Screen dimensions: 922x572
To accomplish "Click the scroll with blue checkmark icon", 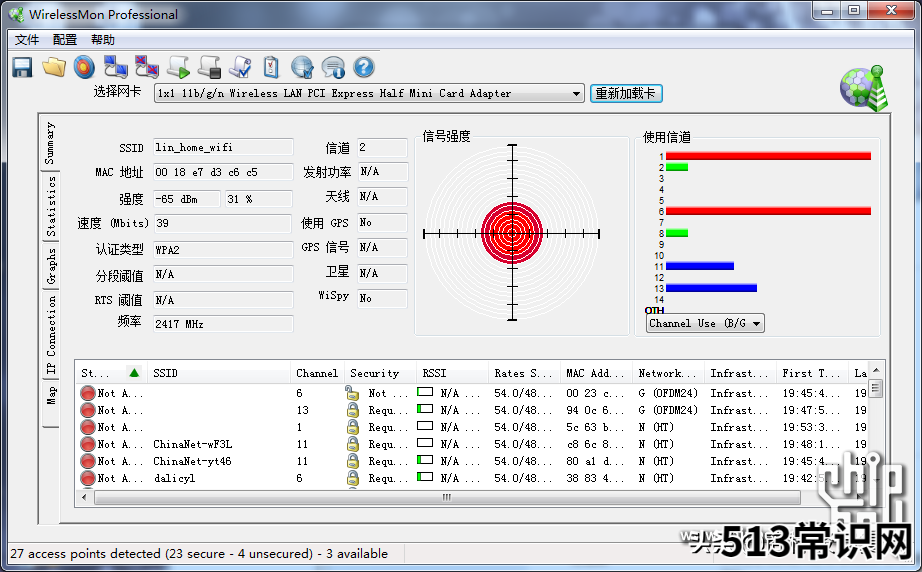I will pyautogui.click(x=240, y=68).
